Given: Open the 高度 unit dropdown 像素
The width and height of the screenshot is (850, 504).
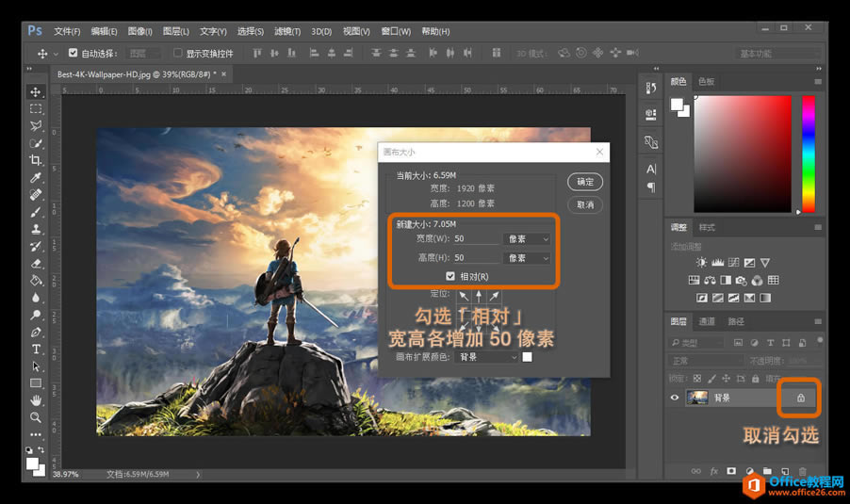Looking at the screenshot, I should [527, 258].
